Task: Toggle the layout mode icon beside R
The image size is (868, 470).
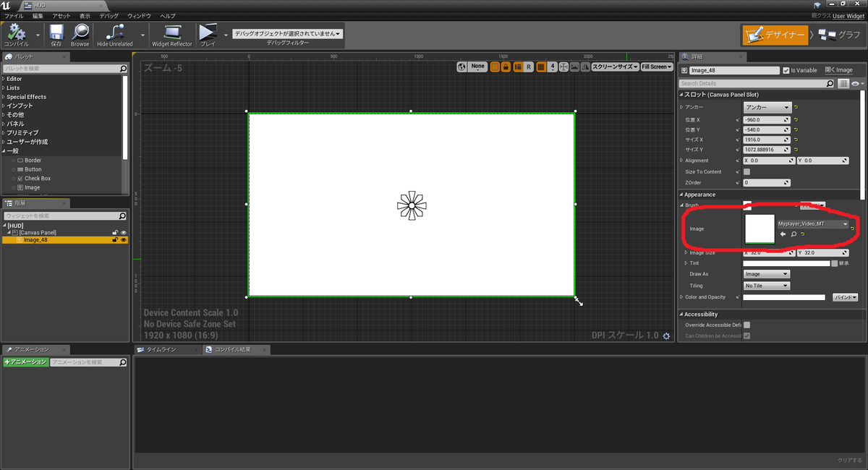Action: [518, 67]
